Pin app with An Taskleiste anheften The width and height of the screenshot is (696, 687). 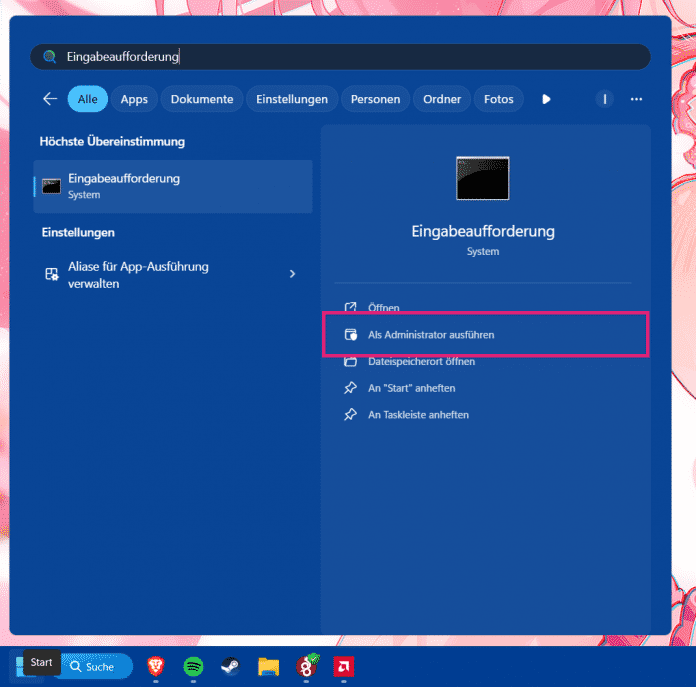pyautogui.click(x=418, y=414)
